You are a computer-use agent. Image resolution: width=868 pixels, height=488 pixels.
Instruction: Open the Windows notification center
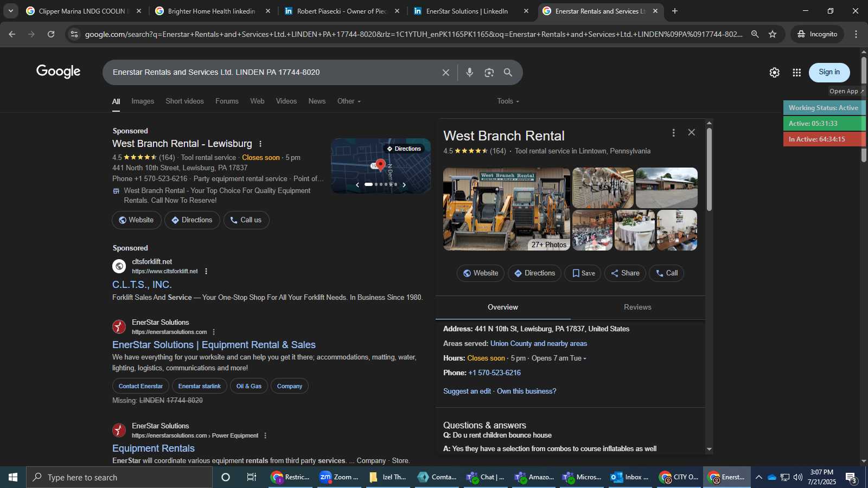point(851,478)
